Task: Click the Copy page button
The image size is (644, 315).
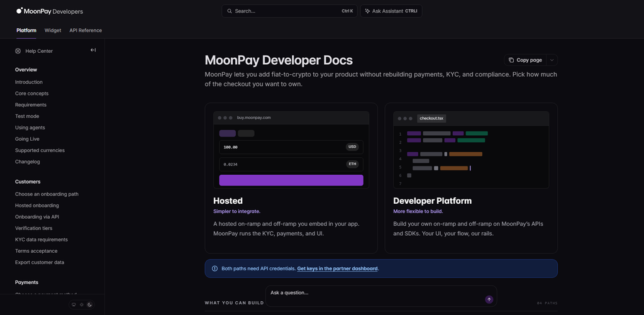Action: click(x=525, y=60)
